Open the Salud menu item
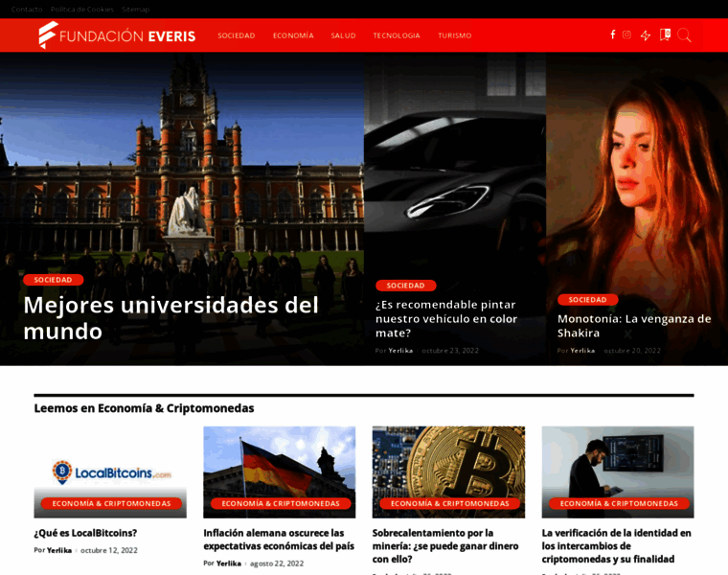The height and width of the screenshot is (575, 728). pos(343,35)
